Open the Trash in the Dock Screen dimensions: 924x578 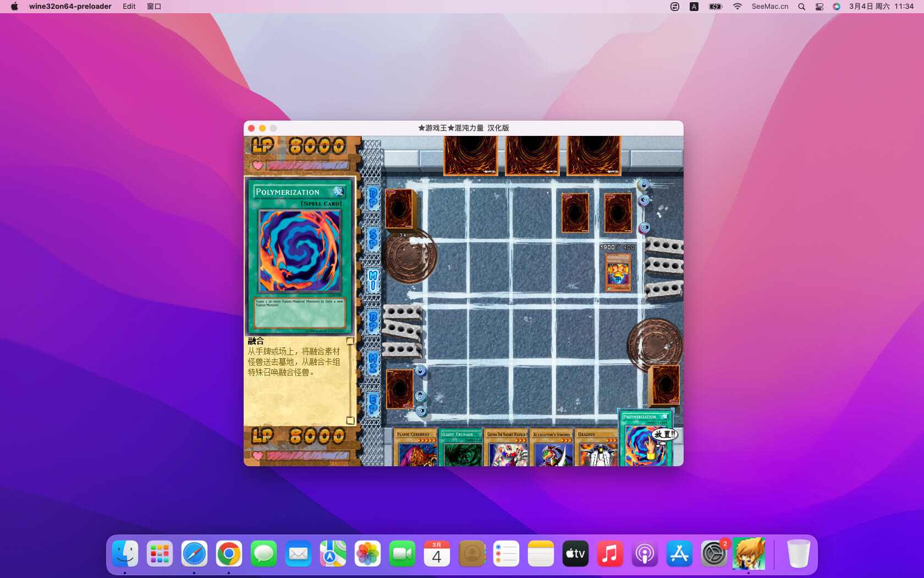tap(798, 554)
